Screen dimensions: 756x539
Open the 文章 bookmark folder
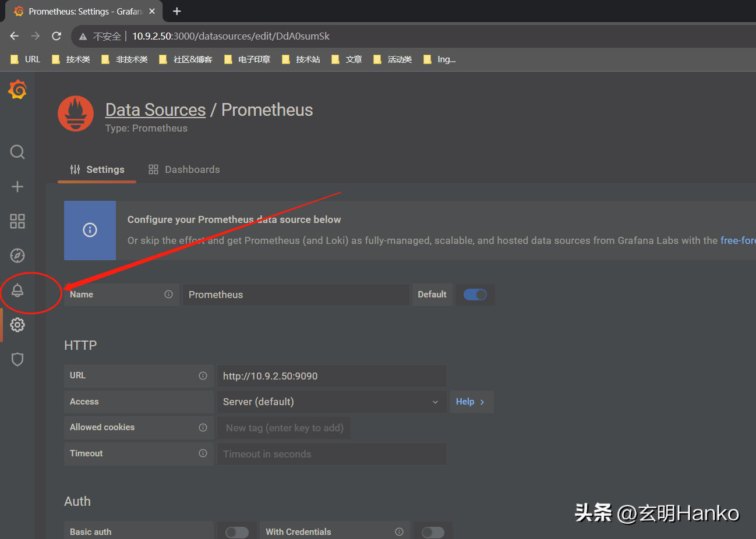tap(347, 59)
